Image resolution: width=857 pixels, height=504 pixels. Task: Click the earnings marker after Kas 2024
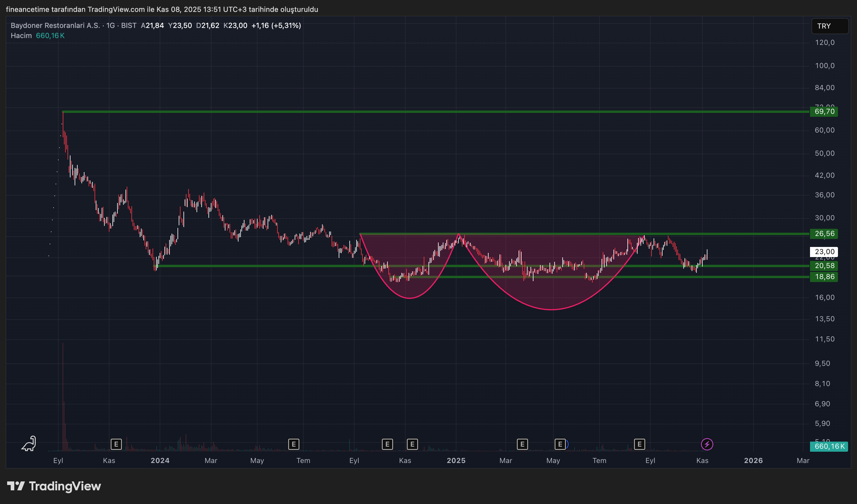[x=412, y=444]
